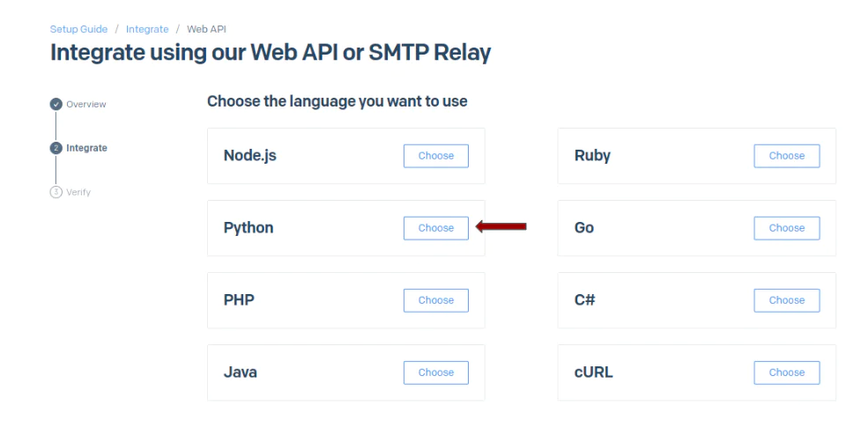The width and height of the screenshot is (868, 435).
Task: Click the step 2 Integrate circle icon
Action: [56, 148]
